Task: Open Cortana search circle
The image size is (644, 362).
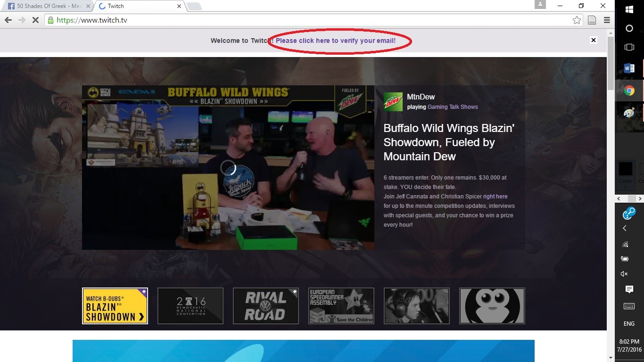Action: tap(629, 28)
